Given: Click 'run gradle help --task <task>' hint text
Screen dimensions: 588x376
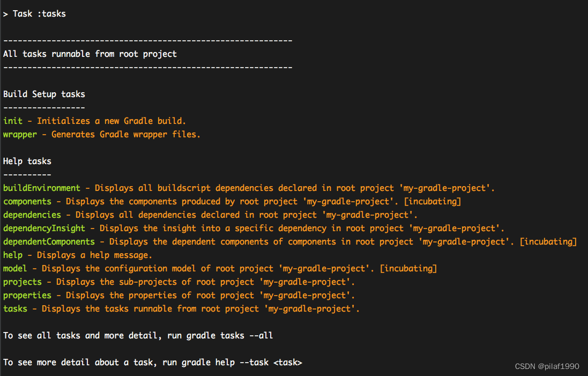Looking at the screenshot, I should [232, 363].
